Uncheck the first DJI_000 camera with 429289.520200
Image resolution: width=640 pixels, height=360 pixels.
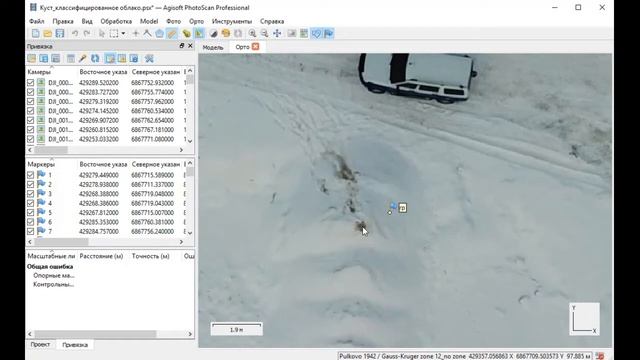[x=31, y=83]
